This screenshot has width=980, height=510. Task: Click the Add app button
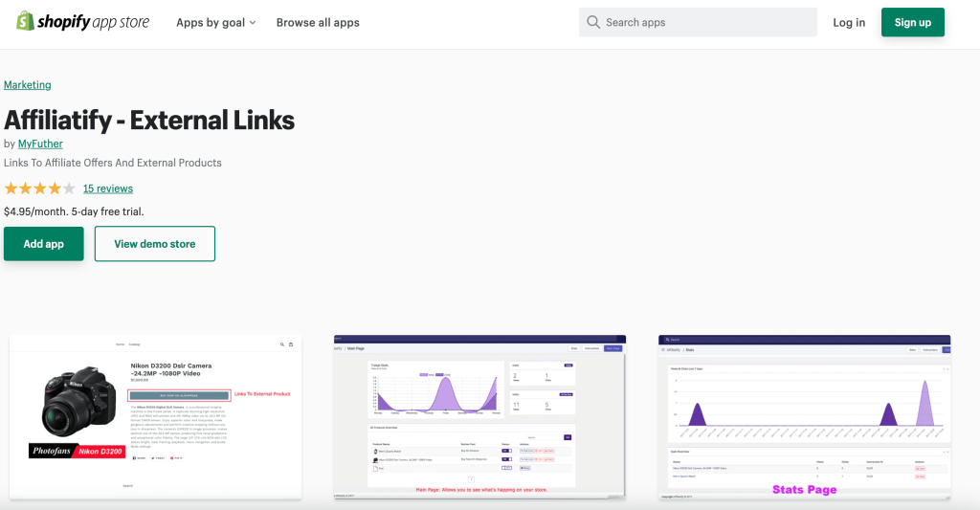44,244
